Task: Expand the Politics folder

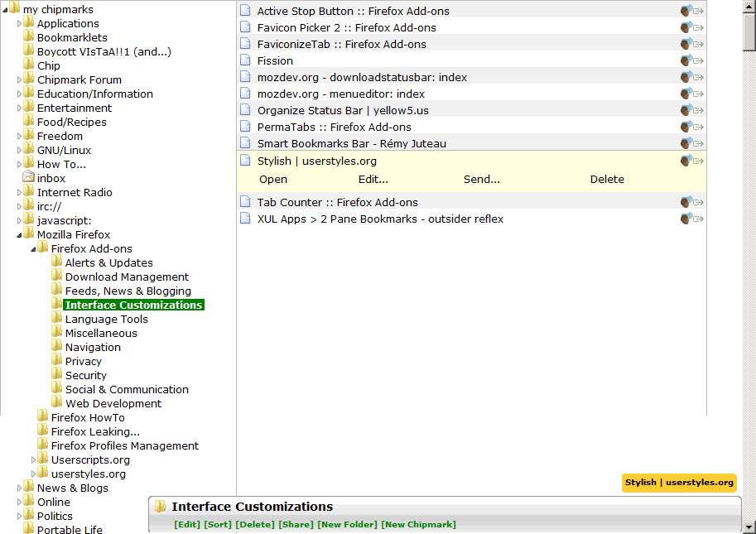Action: (x=19, y=516)
